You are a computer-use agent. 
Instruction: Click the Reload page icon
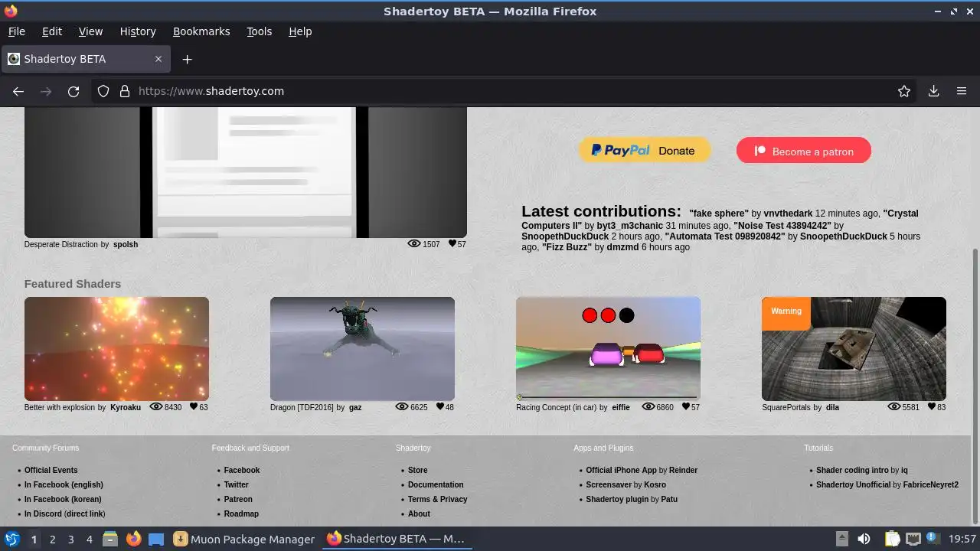pyautogui.click(x=73, y=91)
